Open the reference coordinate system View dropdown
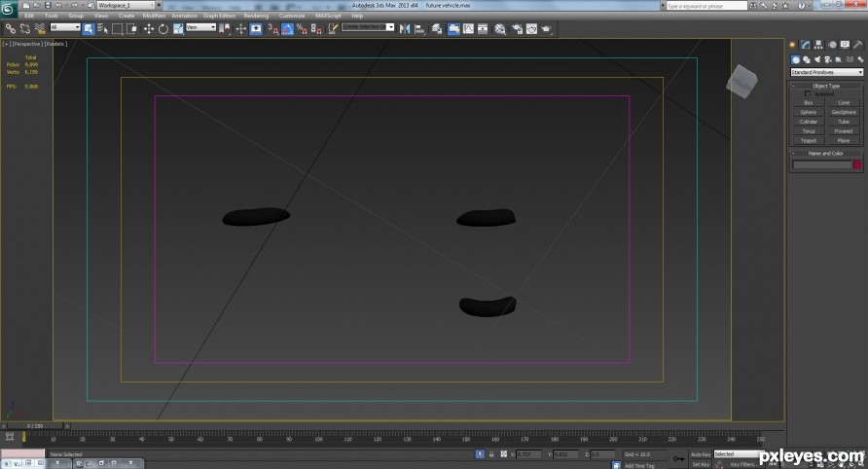868x469 pixels. (x=201, y=27)
